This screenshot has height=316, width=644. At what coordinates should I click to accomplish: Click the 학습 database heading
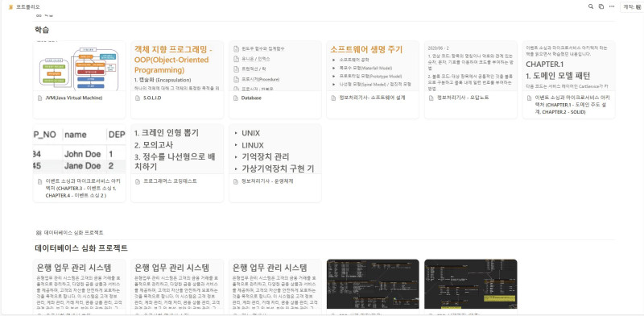(x=43, y=30)
